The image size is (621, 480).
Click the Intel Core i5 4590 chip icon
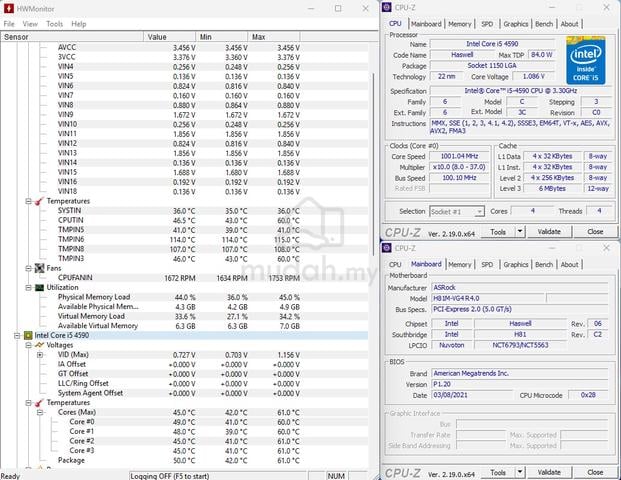point(28,335)
